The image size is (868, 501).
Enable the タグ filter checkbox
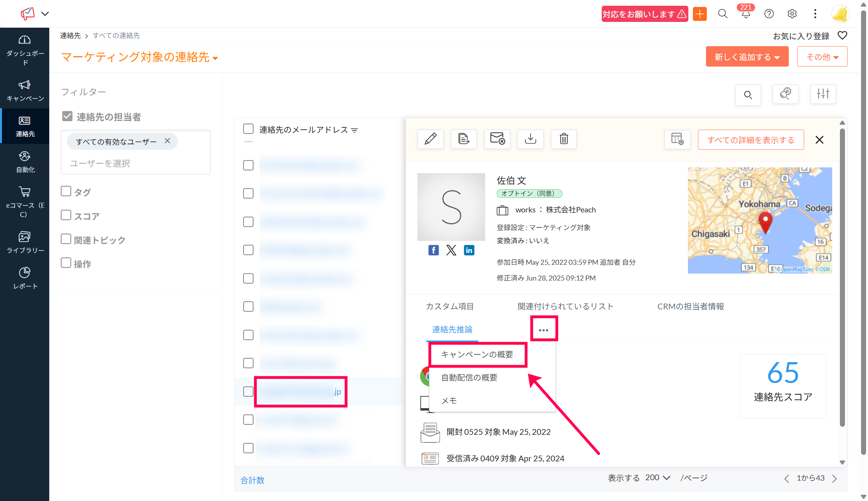coord(66,191)
